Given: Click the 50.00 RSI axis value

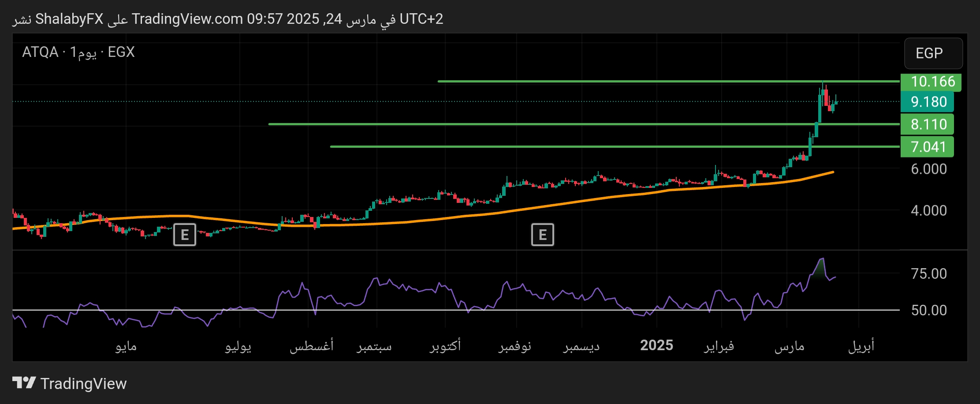Looking at the screenshot, I should click(928, 310).
